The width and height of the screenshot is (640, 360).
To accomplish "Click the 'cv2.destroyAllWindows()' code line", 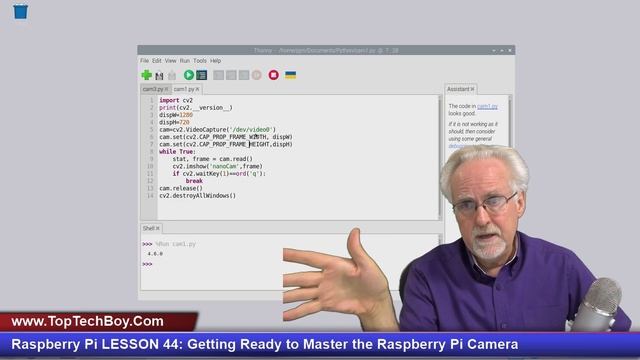I will (198, 196).
